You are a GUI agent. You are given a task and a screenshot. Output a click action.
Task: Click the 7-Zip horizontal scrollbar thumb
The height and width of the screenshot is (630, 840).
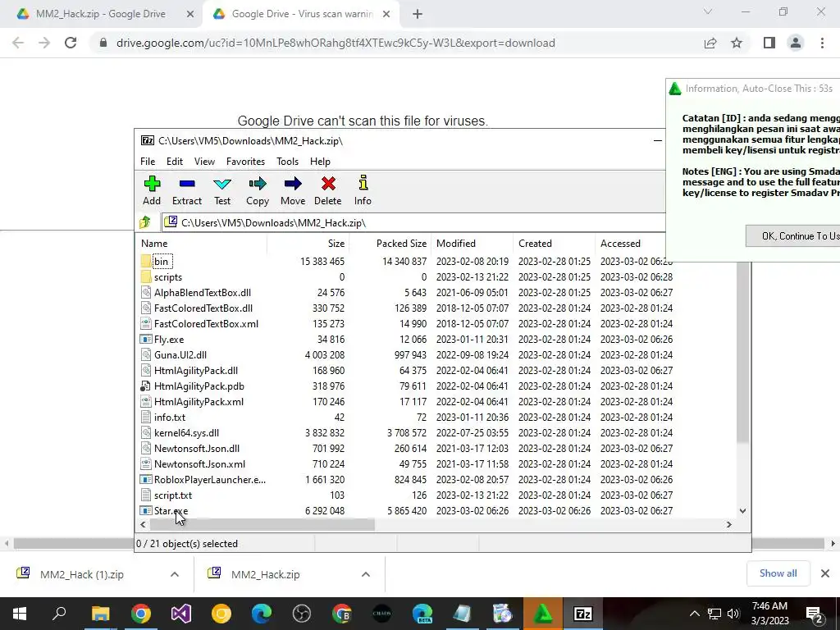(262, 524)
